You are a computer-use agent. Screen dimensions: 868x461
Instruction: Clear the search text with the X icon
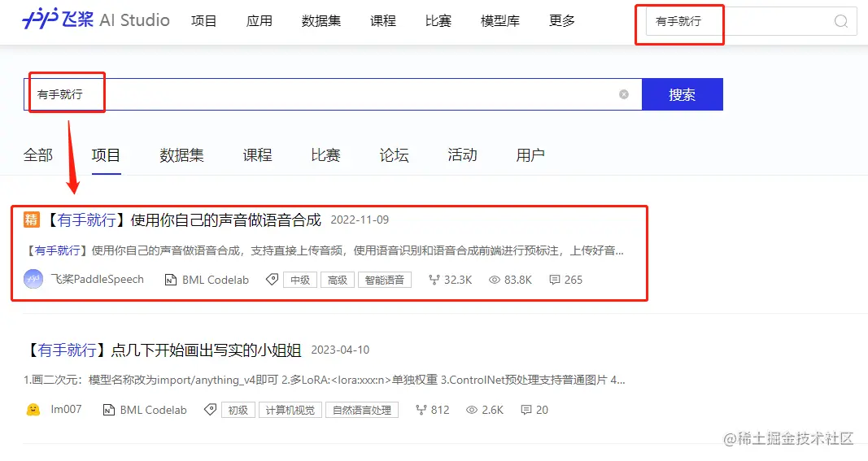(x=624, y=94)
